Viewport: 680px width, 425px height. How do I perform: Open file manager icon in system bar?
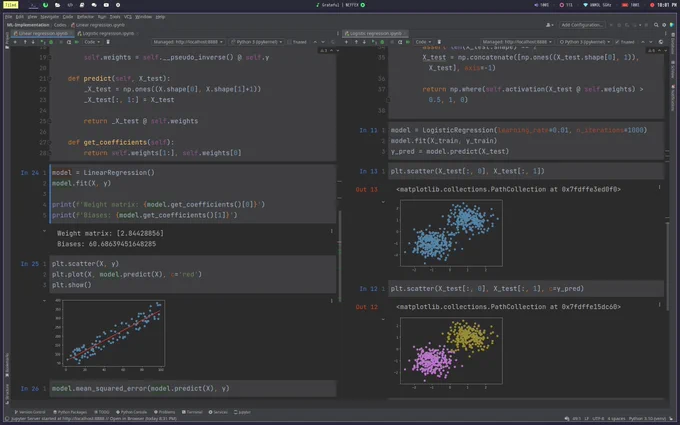pyautogui.click(x=58, y=5)
